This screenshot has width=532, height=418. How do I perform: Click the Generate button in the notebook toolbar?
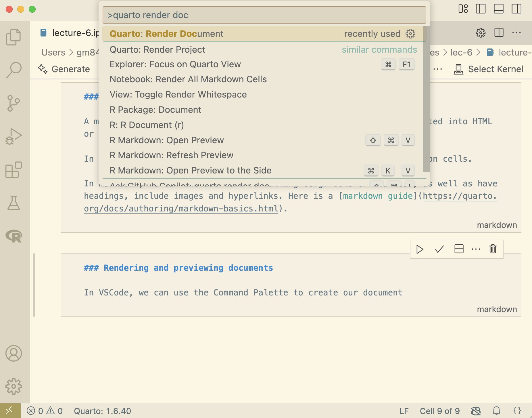pyautogui.click(x=64, y=69)
